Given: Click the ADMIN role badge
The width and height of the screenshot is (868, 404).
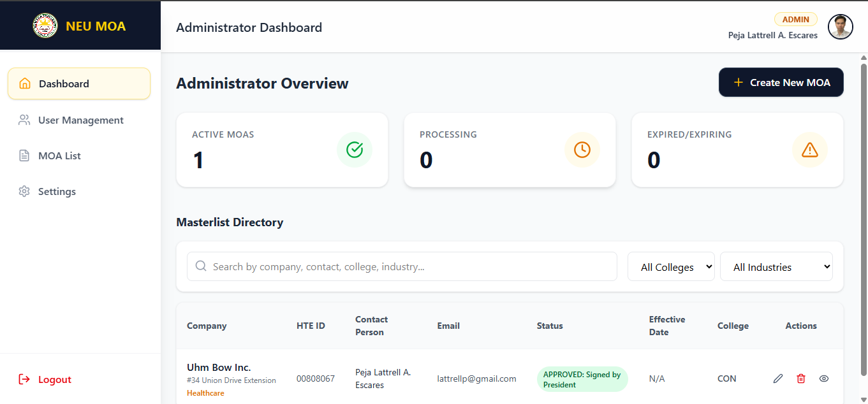Looking at the screenshot, I should (x=796, y=19).
